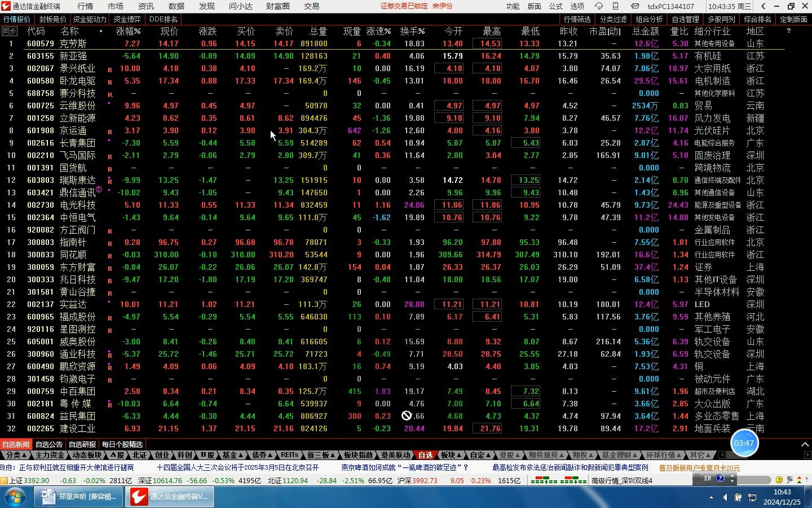Click the mobile phone icon in title bar

tap(616, 6)
